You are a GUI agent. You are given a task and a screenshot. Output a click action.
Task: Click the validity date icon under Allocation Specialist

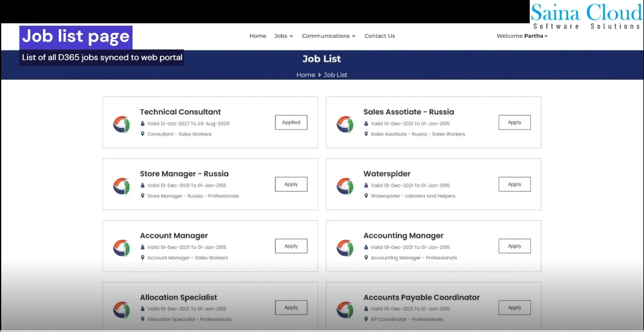pos(142,309)
